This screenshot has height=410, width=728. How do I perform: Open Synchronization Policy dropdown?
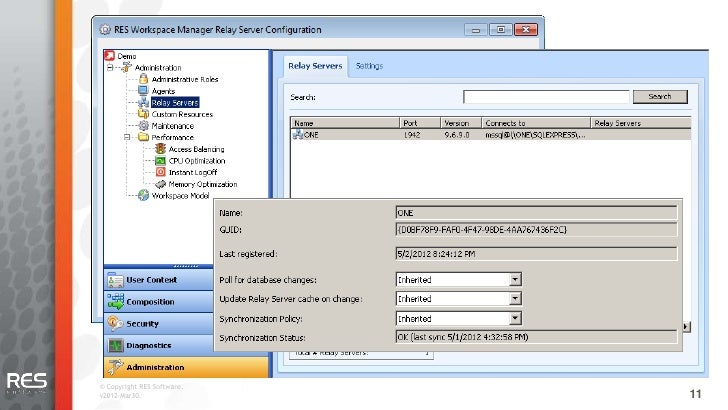click(x=516, y=319)
